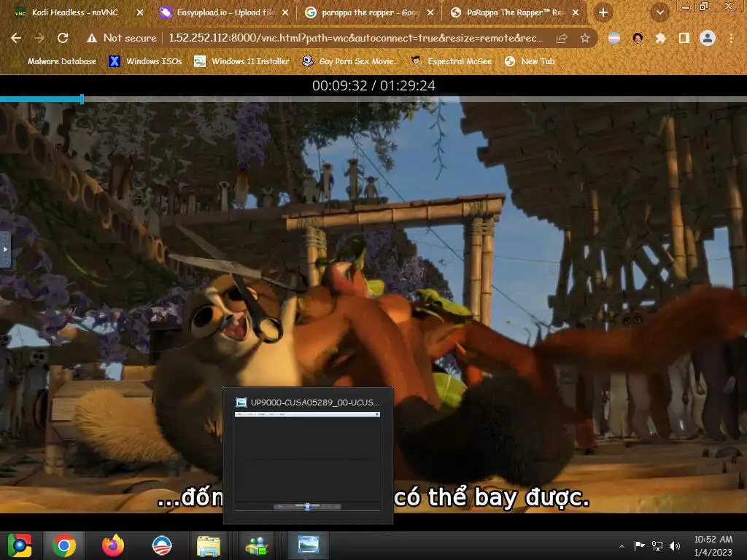Open the New Tab bookmark

pos(530,61)
